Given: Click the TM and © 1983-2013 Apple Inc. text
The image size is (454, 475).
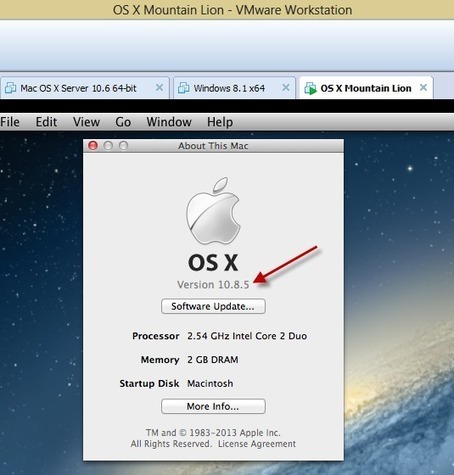Looking at the screenshot, I should (213, 433).
